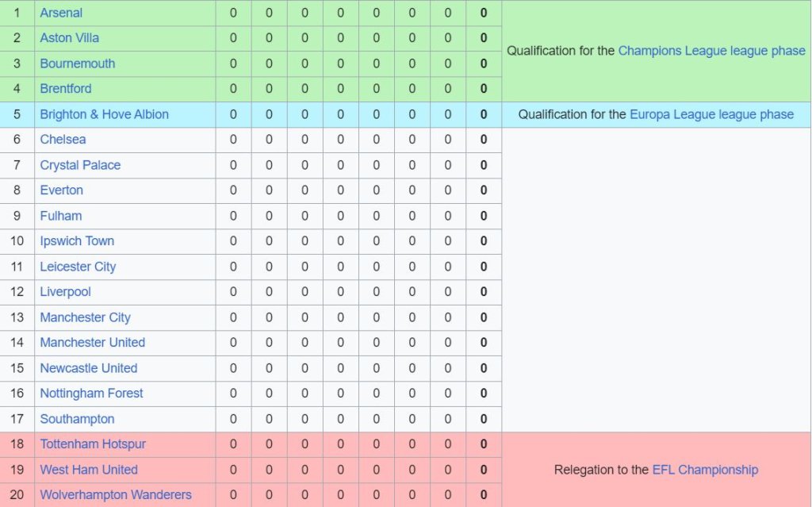Go to the Everton page
The height and width of the screenshot is (507, 812).
click(62, 190)
